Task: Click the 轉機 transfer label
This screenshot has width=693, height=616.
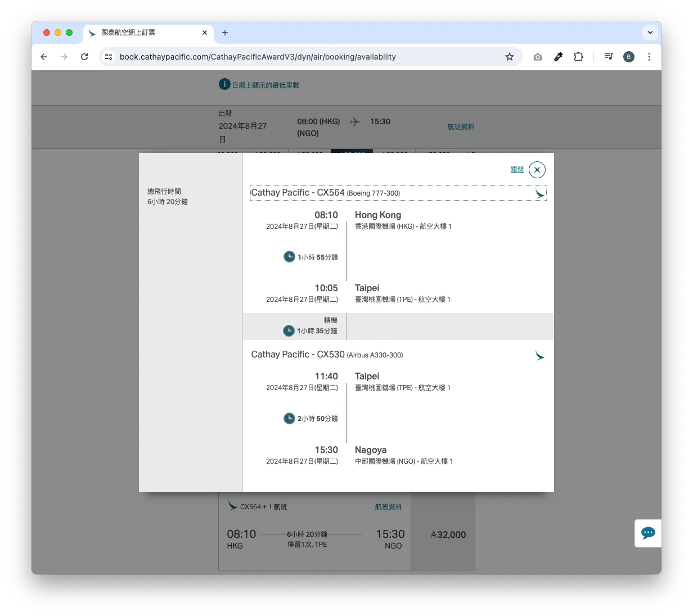Action: click(331, 320)
